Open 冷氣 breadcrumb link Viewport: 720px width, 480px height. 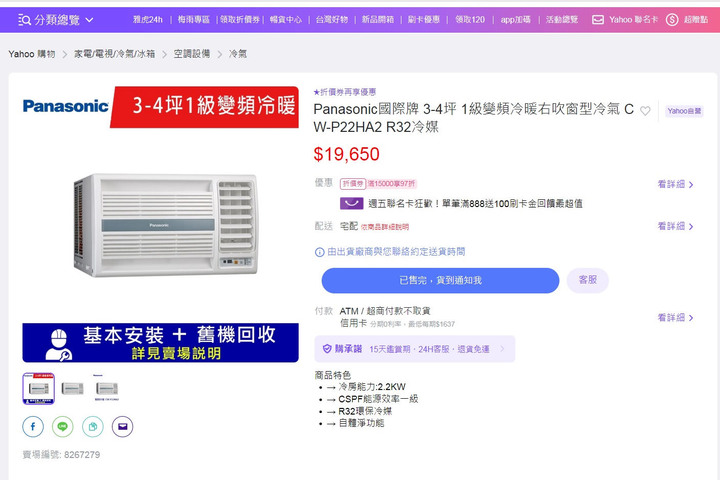[238, 54]
